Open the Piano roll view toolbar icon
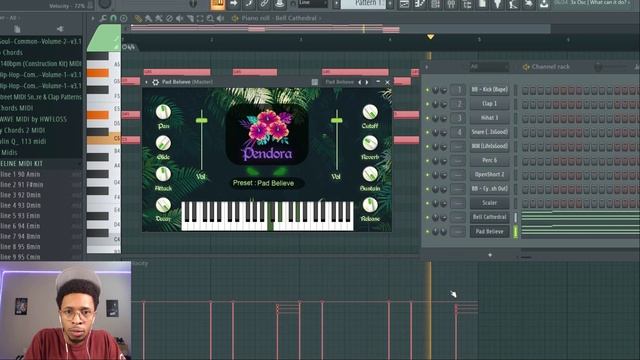Screen dimensions: 640x360 420,4
